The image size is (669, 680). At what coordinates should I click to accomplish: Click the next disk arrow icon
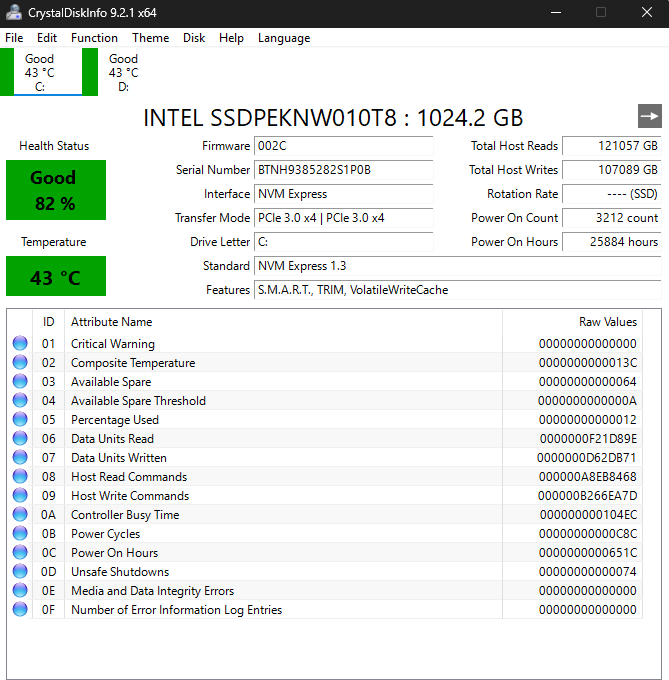(x=650, y=116)
